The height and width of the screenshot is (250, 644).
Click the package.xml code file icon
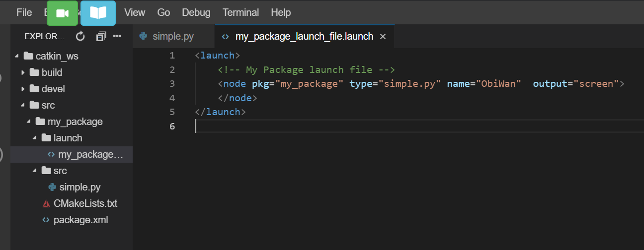46,220
